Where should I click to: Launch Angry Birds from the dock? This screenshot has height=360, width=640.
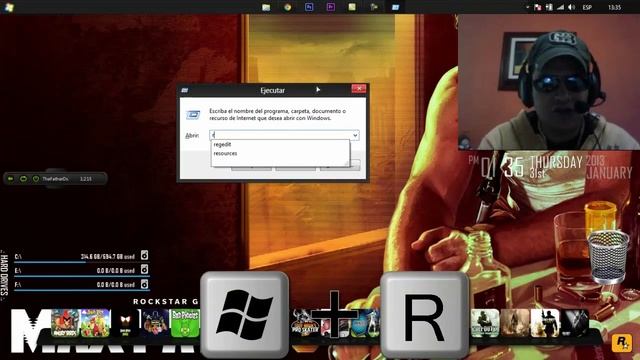pos(65,323)
